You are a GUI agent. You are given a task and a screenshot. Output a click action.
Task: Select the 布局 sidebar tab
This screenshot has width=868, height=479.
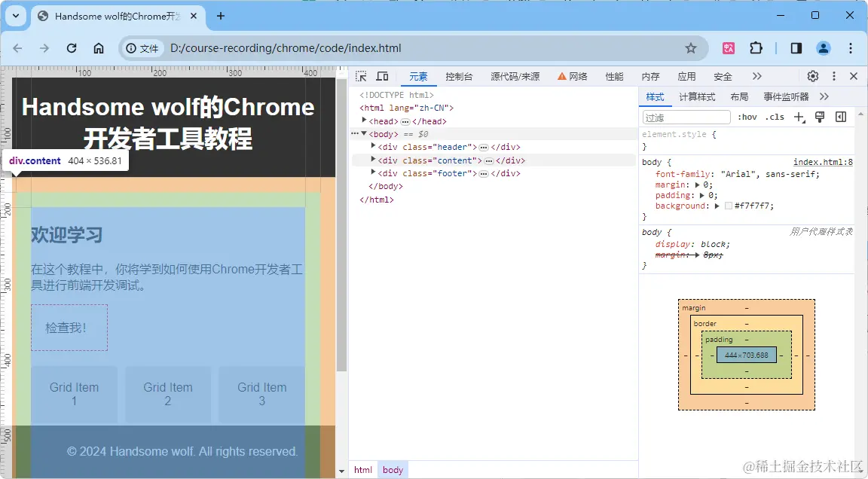tap(739, 97)
